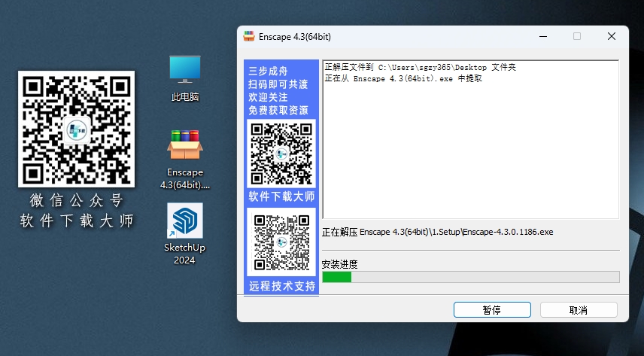Click the 软件下载大师 label in the sidebar
This screenshot has width=644, height=356.
point(281,196)
